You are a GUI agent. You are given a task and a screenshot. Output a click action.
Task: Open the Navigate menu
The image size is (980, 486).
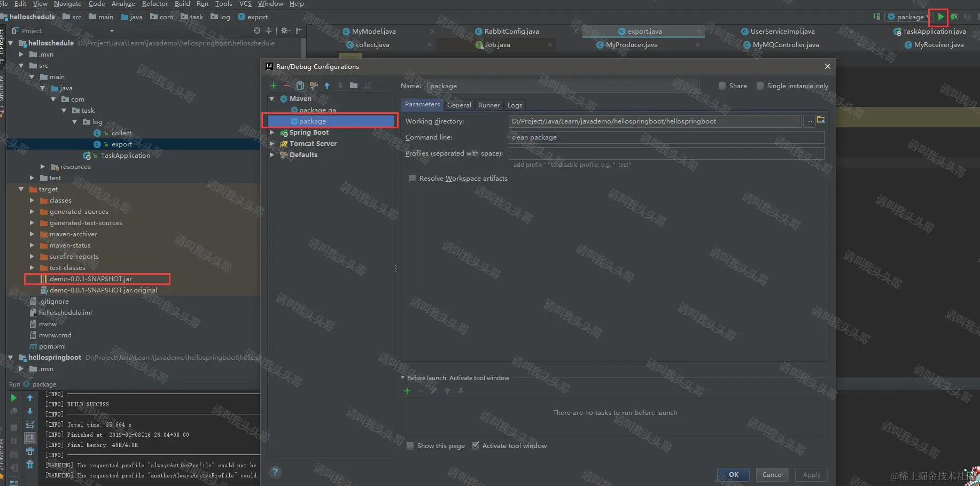[x=67, y=4]
